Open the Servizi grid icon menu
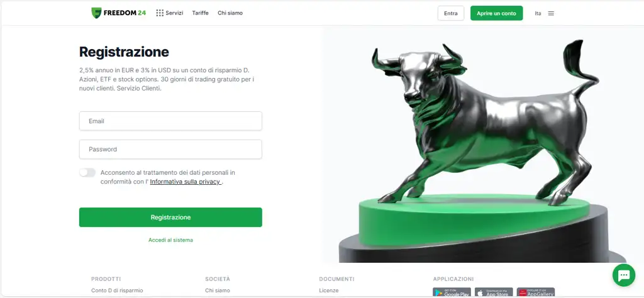Viewport: 644px width, 298px height. (160, 13)
